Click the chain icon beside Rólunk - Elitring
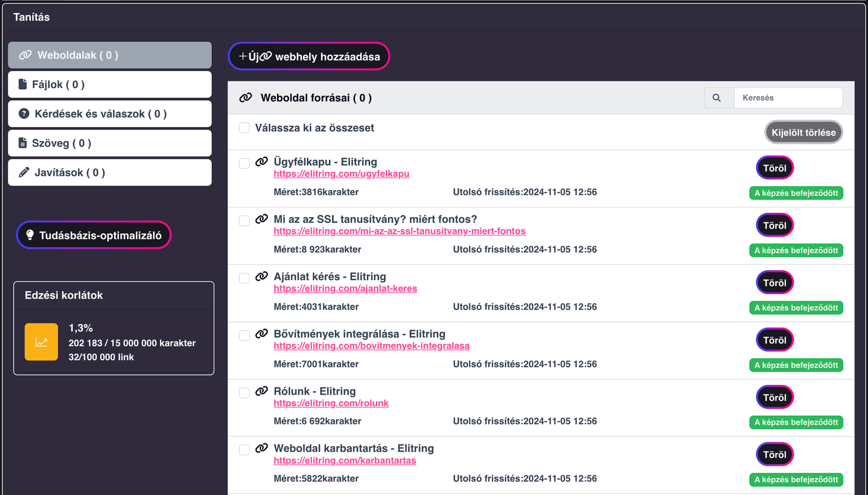868x495 pixels. [261, 391]
